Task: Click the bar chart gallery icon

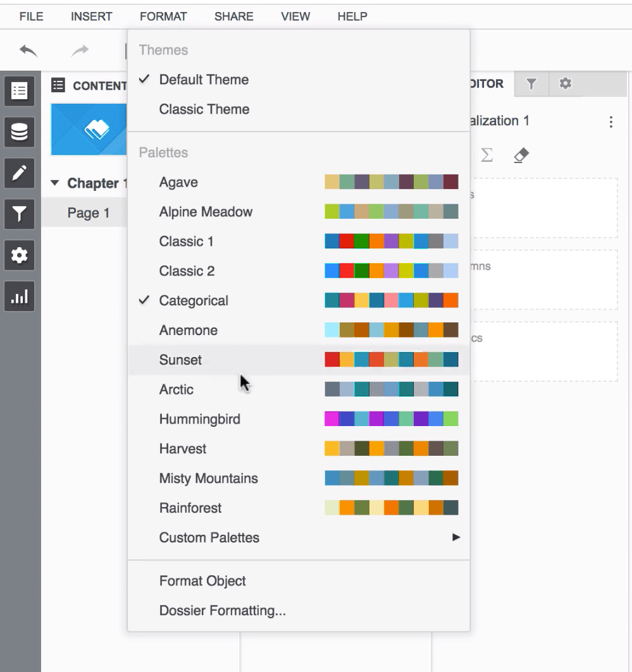Action: pyautogui.click(x=20, y=296)
